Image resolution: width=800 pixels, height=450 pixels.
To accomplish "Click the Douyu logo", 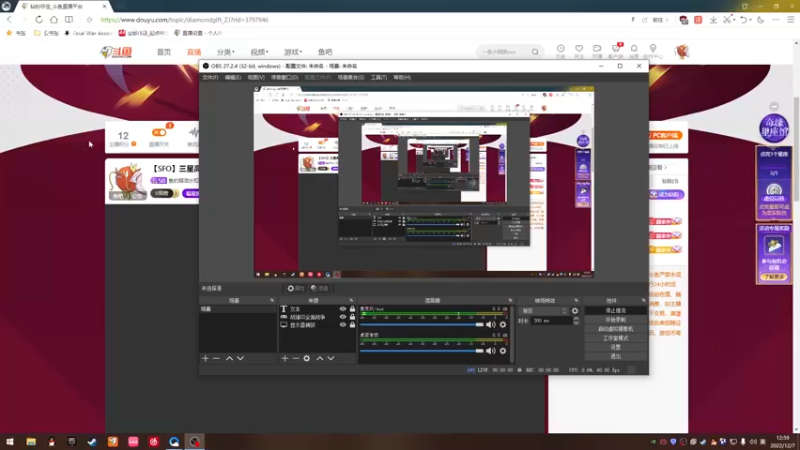I will (x=116, y=52).
